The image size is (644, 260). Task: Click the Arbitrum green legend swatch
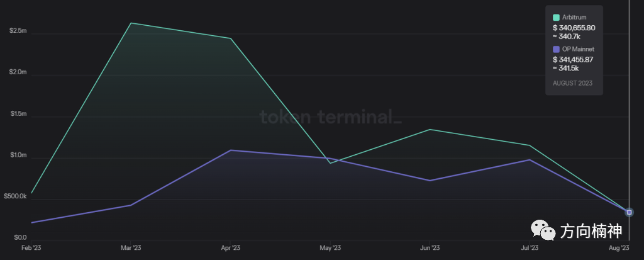(556, 17)
